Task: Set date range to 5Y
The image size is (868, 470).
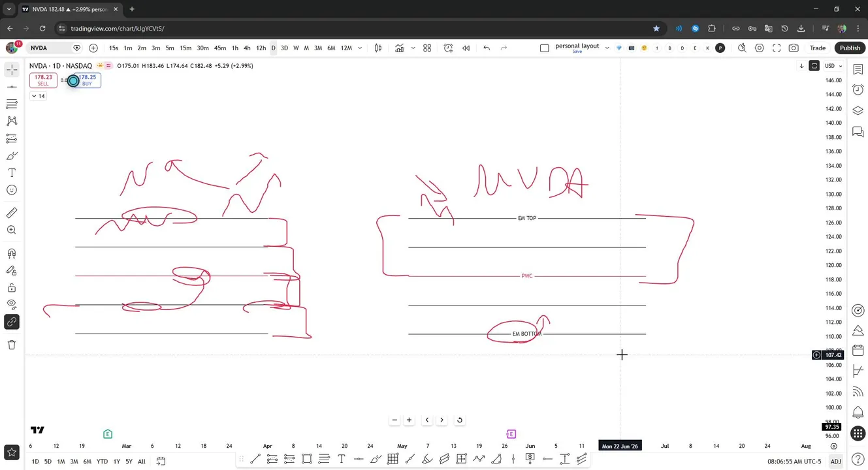Action: point(129,462)
